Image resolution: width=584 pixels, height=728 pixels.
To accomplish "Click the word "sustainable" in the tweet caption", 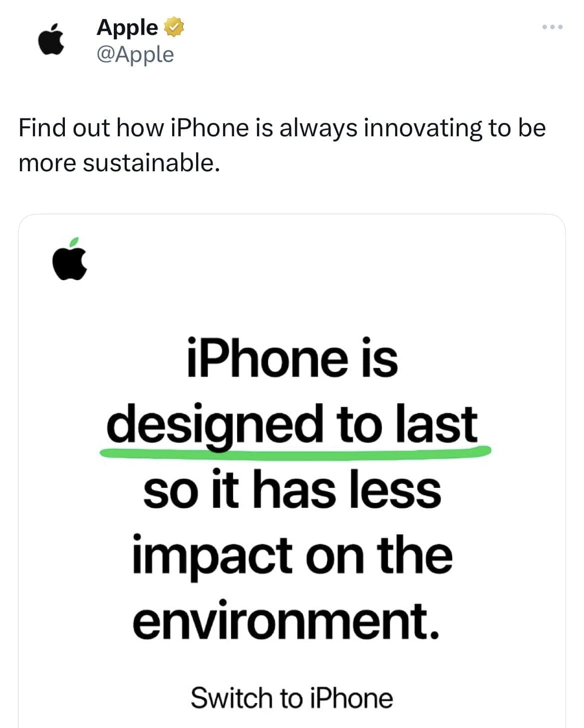I will [151, 162].
